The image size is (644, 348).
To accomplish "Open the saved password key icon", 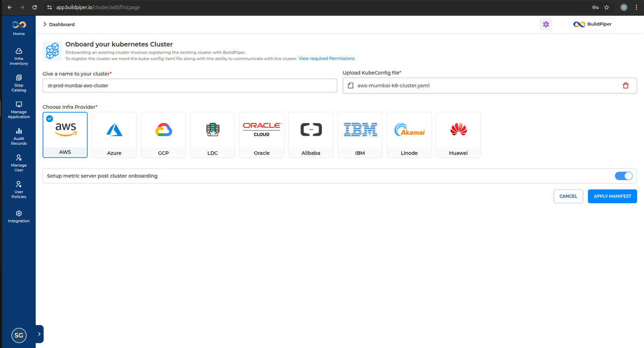I will [595, 7].
